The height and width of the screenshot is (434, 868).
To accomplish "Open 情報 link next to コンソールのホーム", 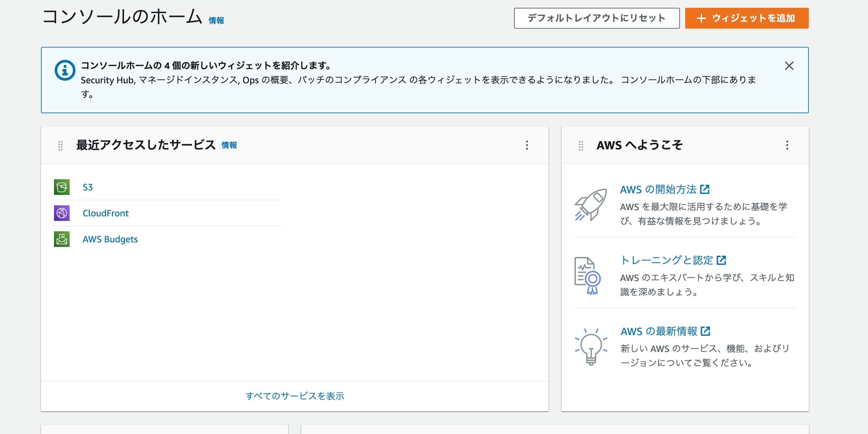I will point(216,20).
